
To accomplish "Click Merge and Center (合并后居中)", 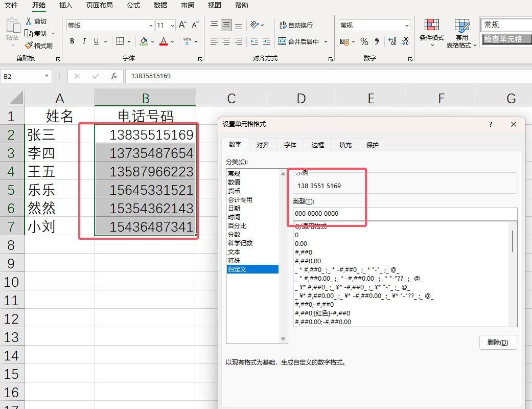I will [x=298, y=41].
